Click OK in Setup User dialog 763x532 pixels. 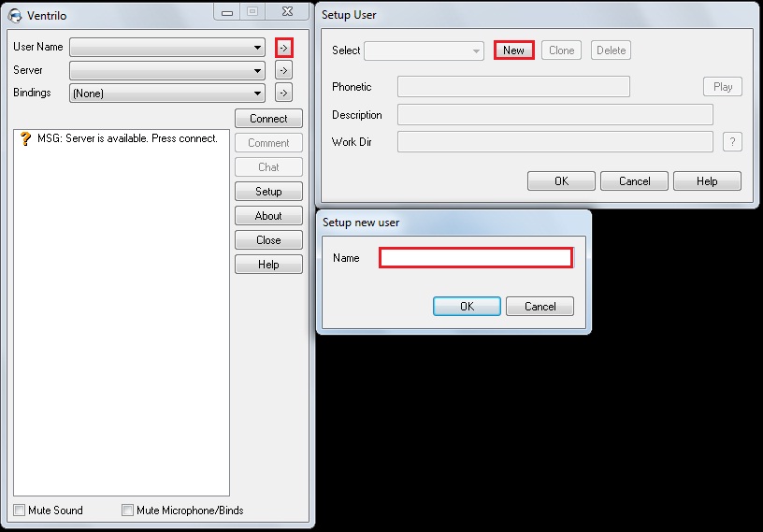(x=562, y=181)
